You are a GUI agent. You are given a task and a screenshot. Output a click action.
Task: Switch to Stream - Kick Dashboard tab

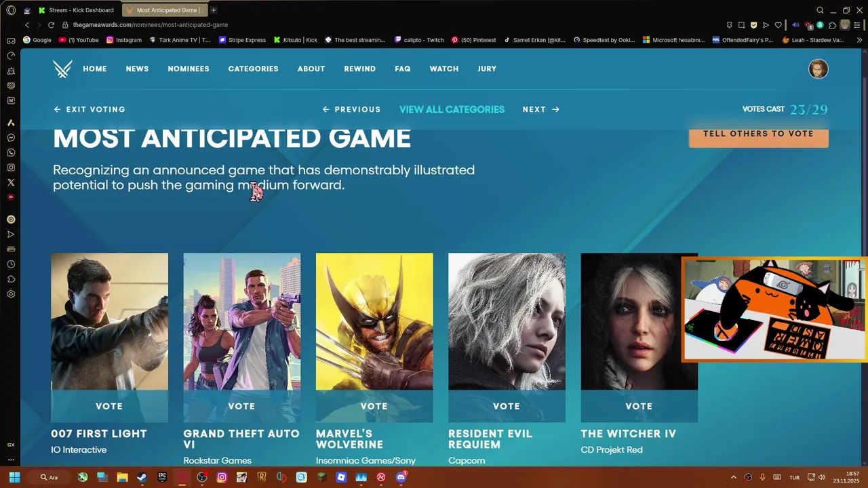pos(77,10)
